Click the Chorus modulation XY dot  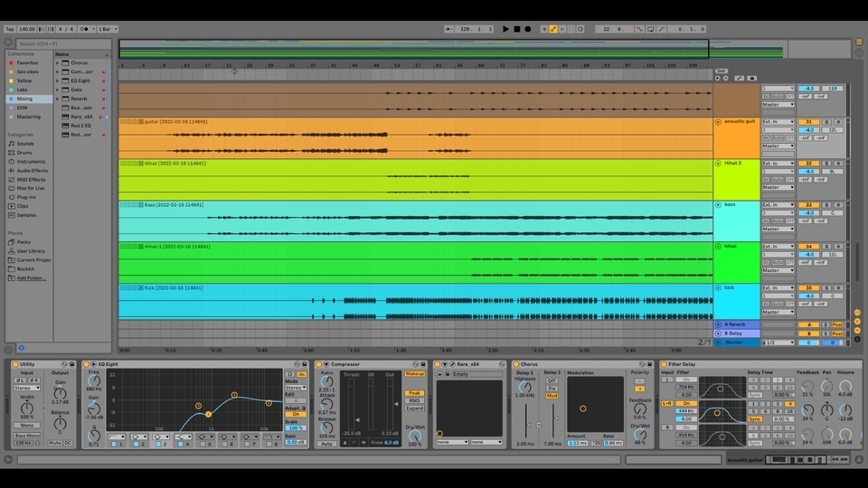[583, 408]
